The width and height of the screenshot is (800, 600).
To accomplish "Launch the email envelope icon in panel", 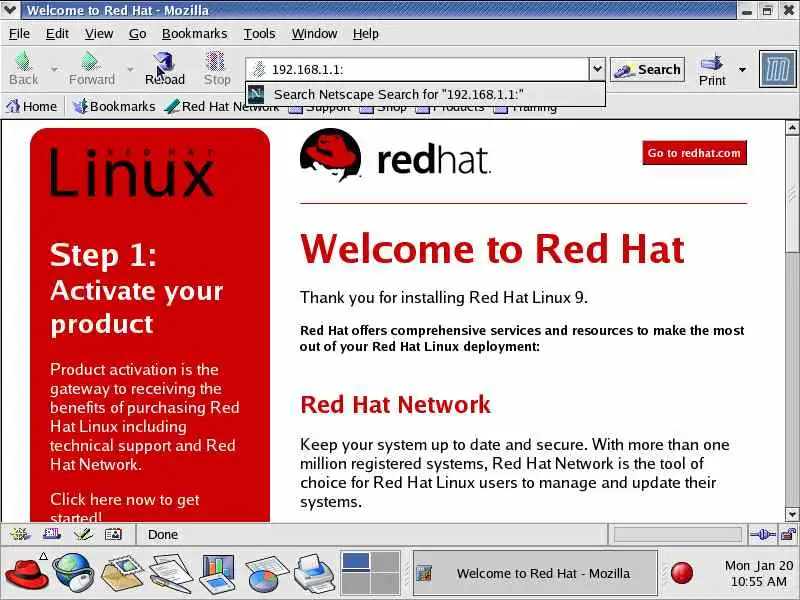I will [x=122, y=573].
